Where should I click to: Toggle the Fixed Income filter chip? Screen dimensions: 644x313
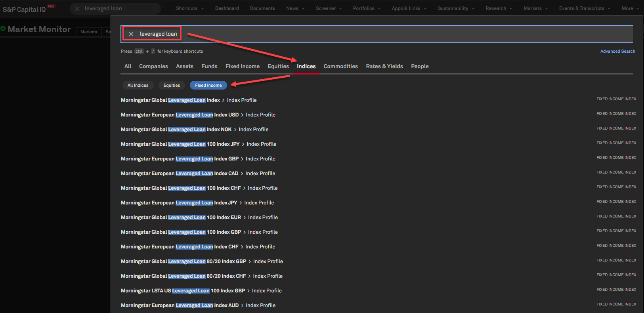pos(208,85)
